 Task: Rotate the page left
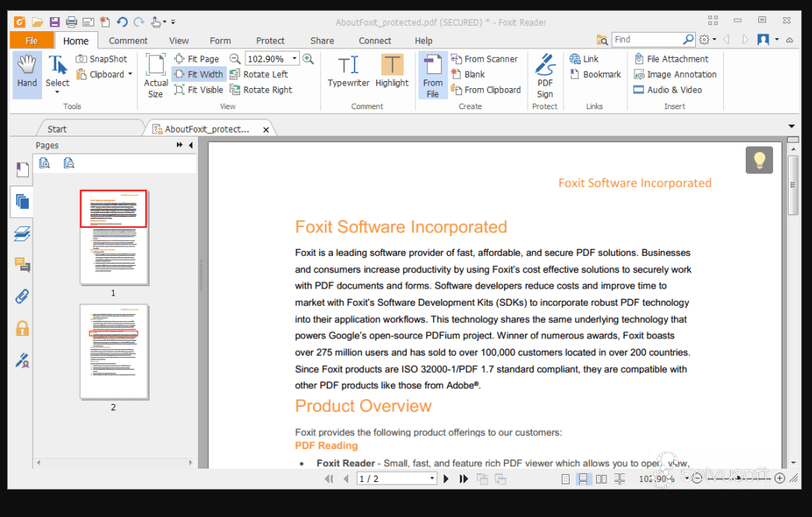pos(259,75)
